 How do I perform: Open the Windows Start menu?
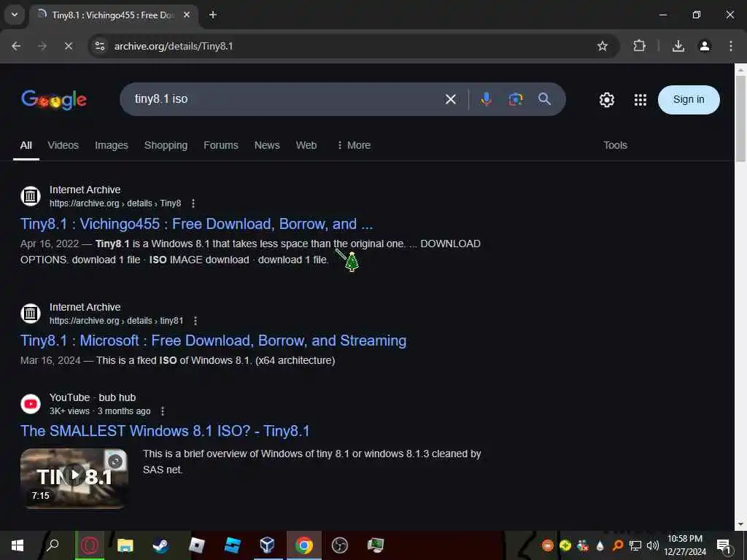point(18,545)
